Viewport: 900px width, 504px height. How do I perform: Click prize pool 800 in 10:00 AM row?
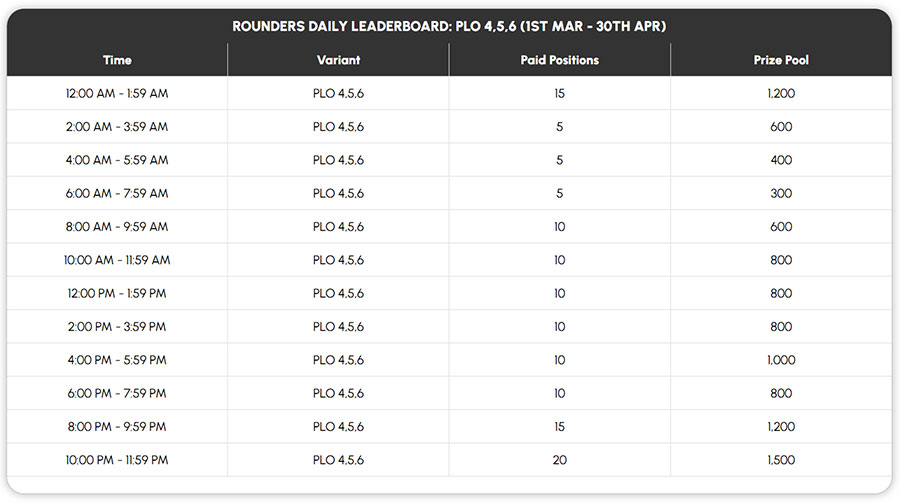(781, 259)
